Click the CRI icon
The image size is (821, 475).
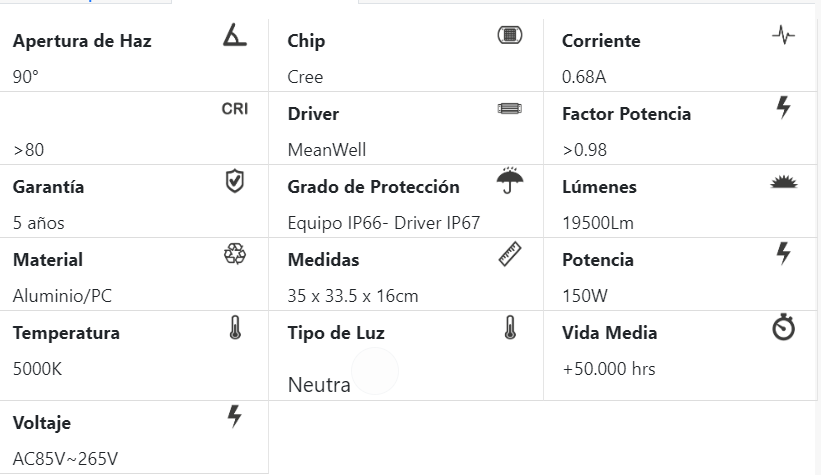tap(235, 108)
